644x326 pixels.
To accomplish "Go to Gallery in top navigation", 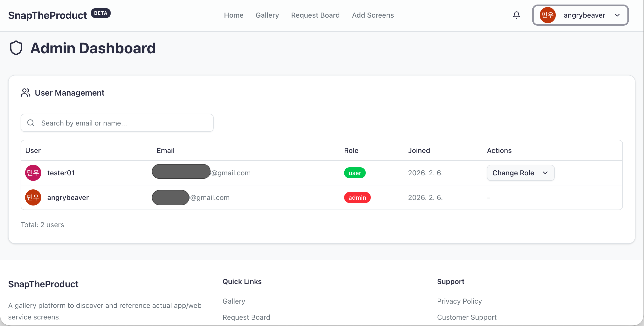I will click(267, 15).
